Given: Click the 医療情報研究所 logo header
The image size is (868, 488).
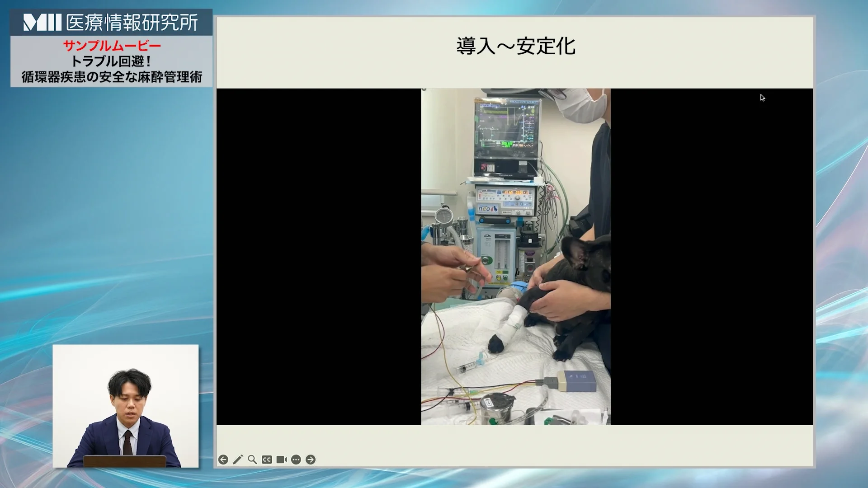Looking at the screenshot, I should click(x=131, y=23).
